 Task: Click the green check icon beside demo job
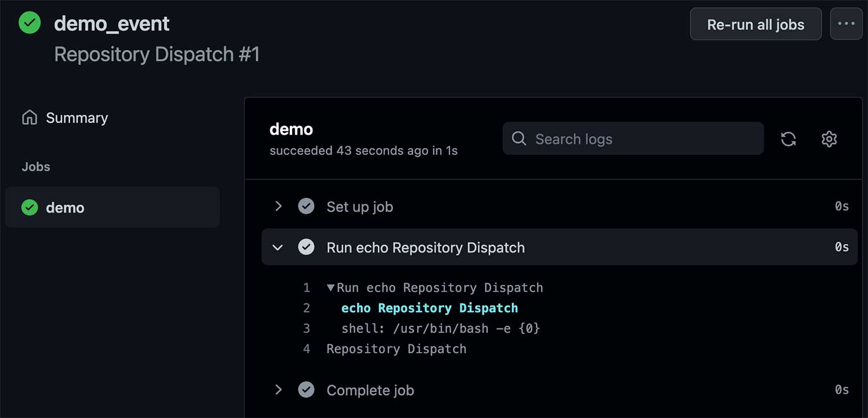coord(30,208)
